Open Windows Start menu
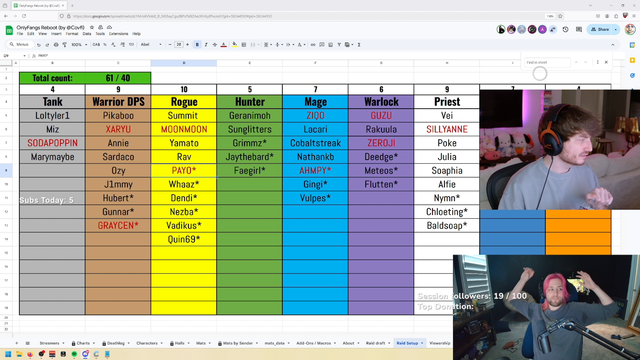The width and height of the screenshot is (640, 360). 8,354
